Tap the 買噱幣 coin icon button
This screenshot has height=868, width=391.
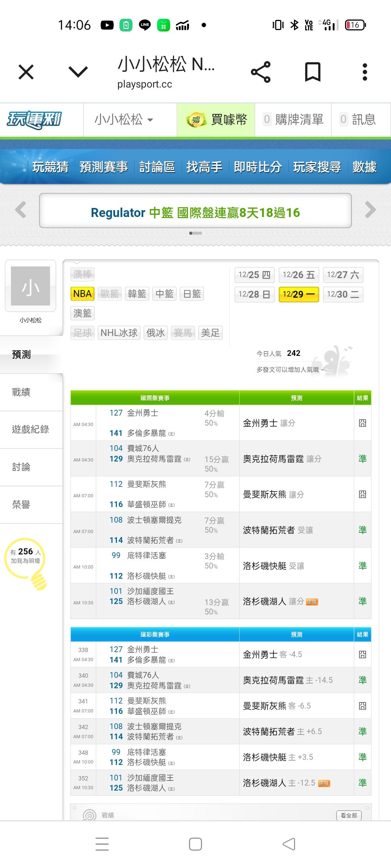(x=216, y=120)
